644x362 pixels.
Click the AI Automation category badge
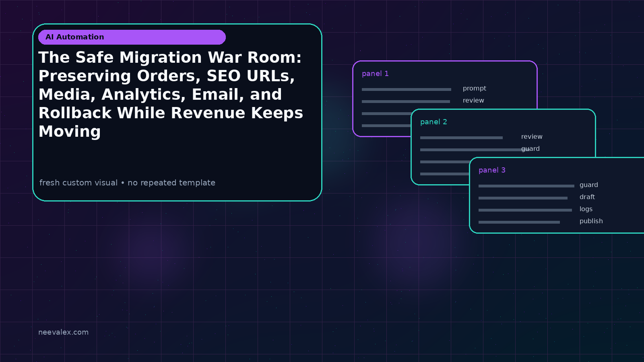point(132,37)
